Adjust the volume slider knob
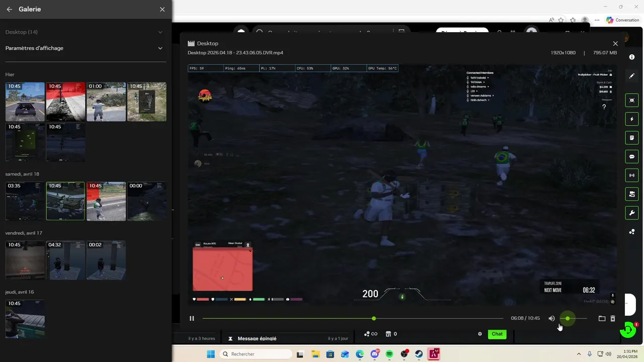 [x=568, y=318]
